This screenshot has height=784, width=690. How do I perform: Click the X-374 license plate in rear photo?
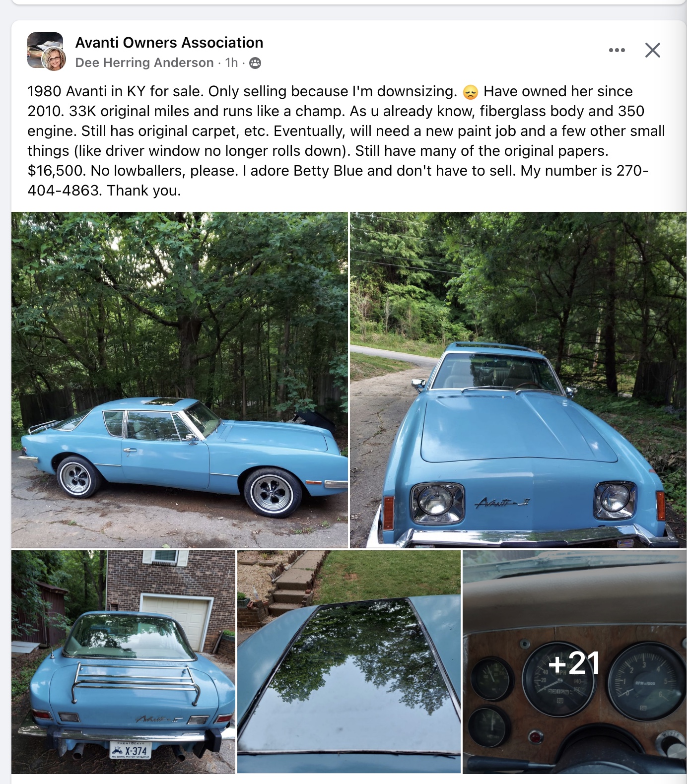point(131,750)
